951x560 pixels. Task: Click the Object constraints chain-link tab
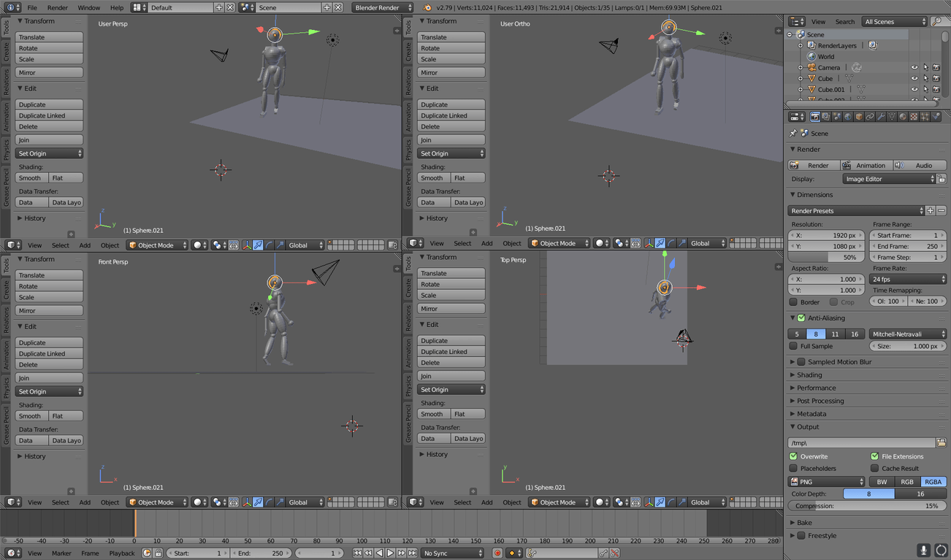point(870,117)
